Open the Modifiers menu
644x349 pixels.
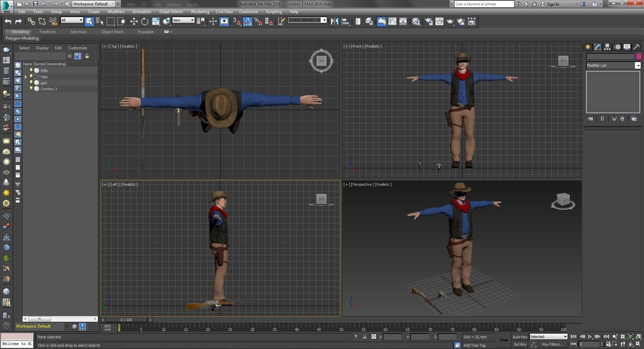[x=116, y=12]
